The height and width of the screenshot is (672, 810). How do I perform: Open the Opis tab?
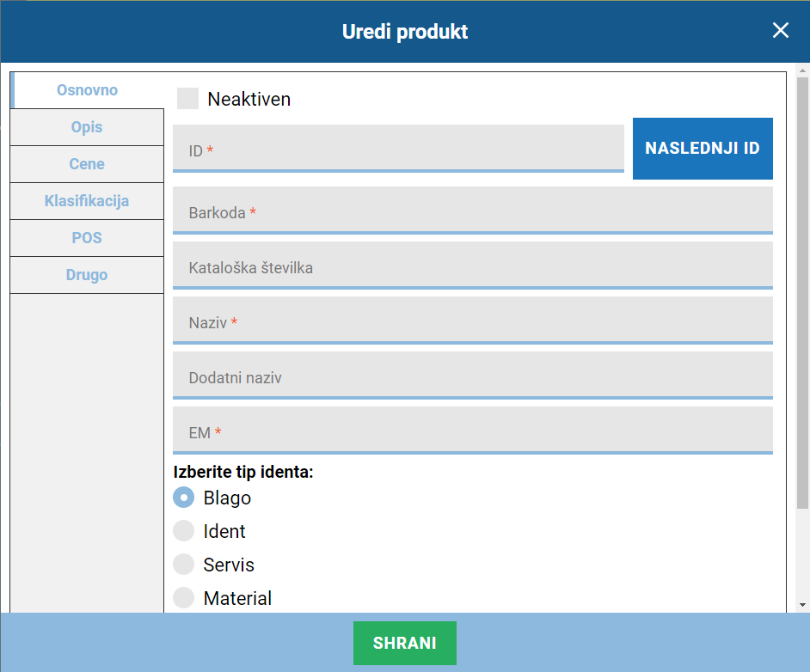[87, 127]
